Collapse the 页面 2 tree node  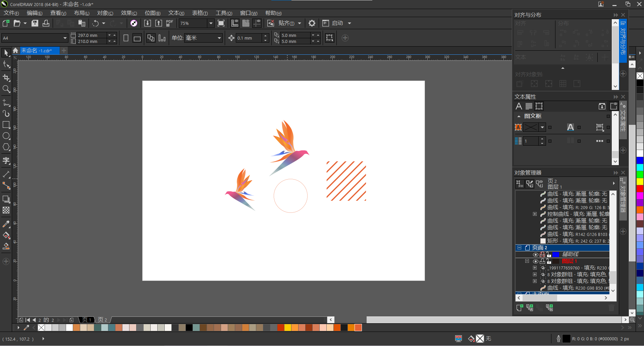(x=519, y=248)
